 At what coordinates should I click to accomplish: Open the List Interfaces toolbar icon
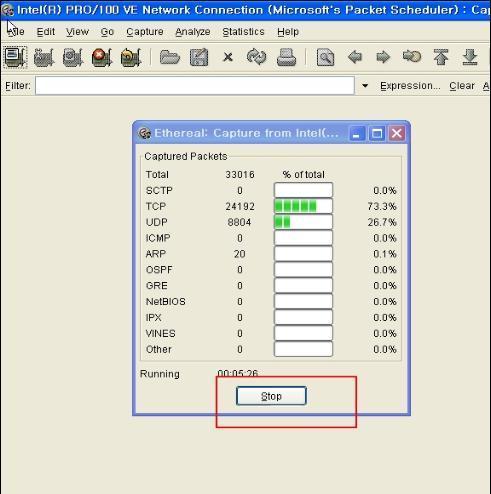pos(15,57)
